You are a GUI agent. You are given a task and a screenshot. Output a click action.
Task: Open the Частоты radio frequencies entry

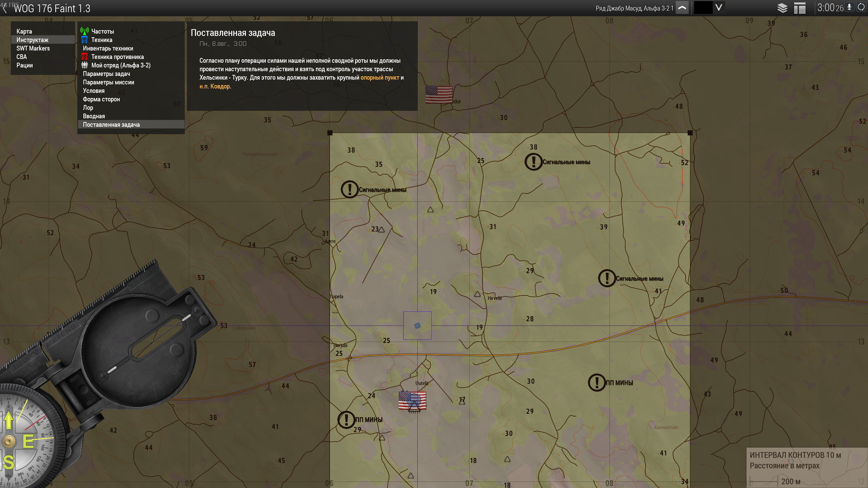pyautogui.click(x=102, y=31)
